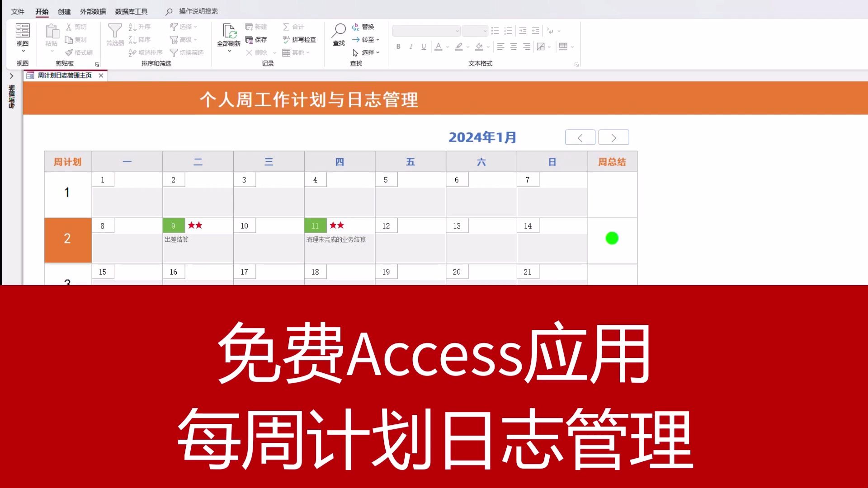Close the 周计划日志管理主页 tab

coord(101,75)
